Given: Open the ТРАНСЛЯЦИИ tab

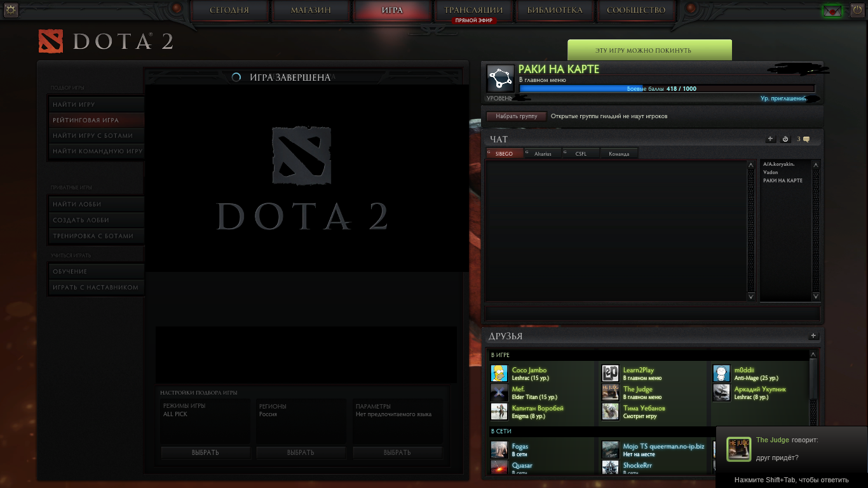Looking at the screenshot, I should tap(473, 10).
